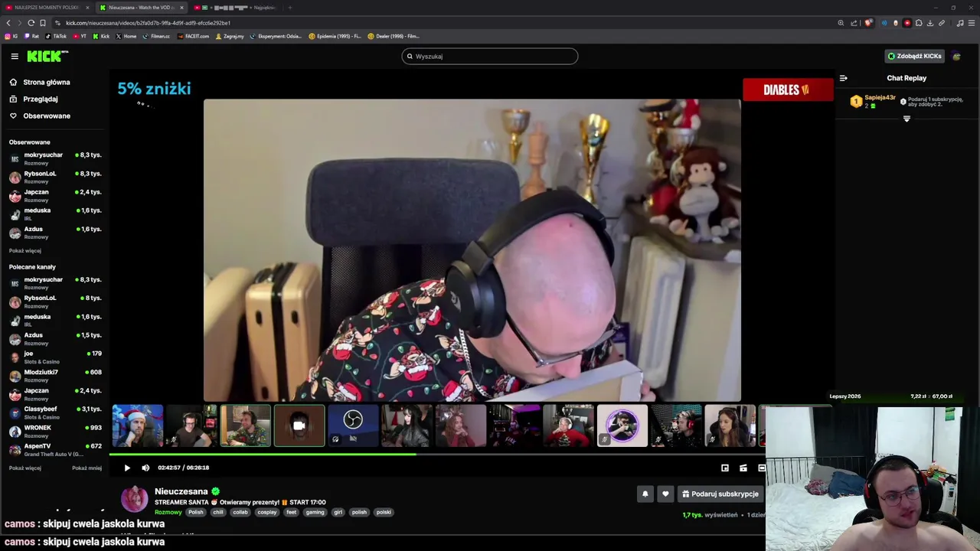The width and height of the screenshot is (980, 551).
Task: Open AspenTV channel in recommended list
Action: pyautogui.click(x=54, y=448)
